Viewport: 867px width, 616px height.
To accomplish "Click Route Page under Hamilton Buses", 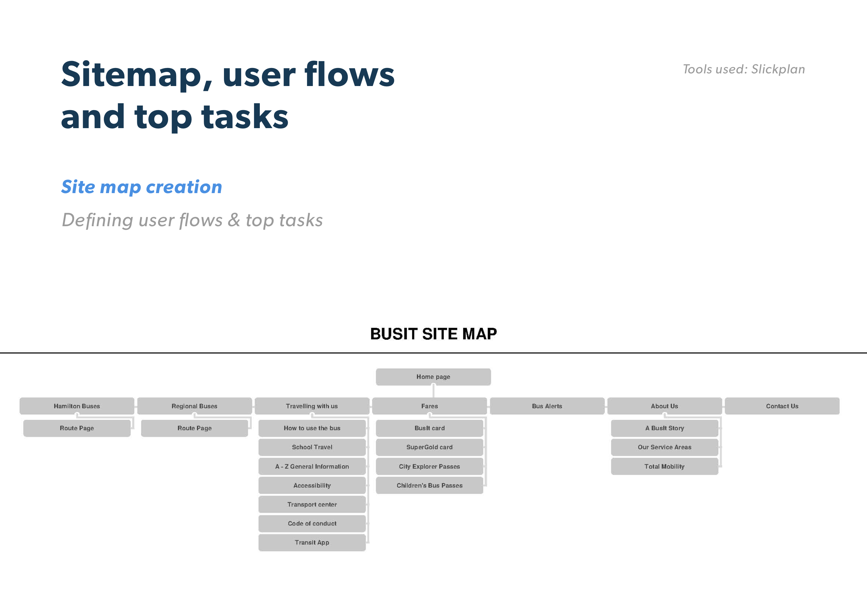I will pyautogui.click(x=77, y=428).
